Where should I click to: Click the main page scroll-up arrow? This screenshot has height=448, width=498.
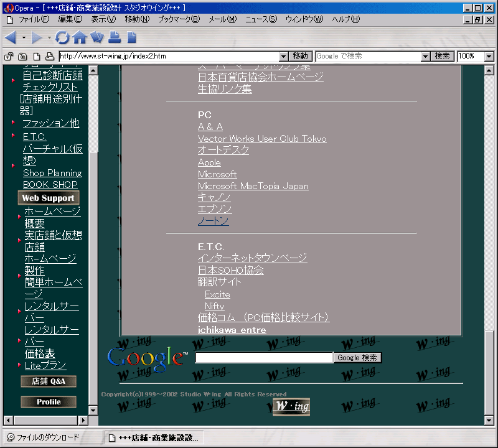tap(489, 70)
